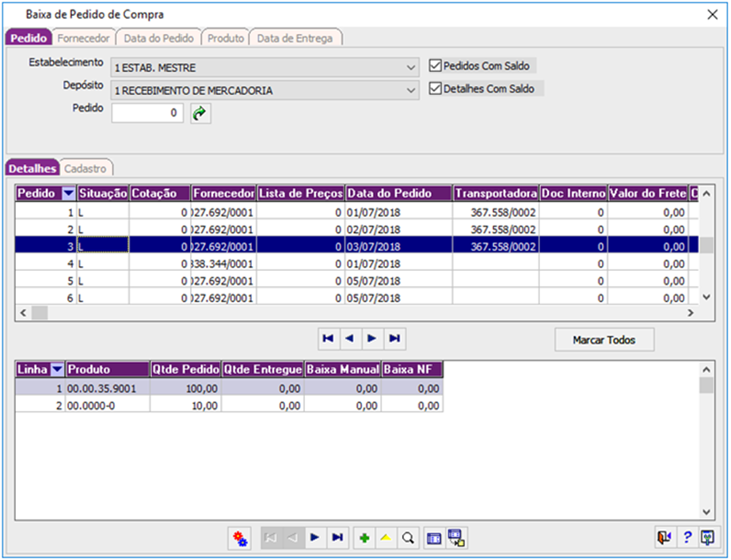This screenshot has width=731, height=560.
Task: Switch to the Cadastro tab
Action: tap(86, 169)
